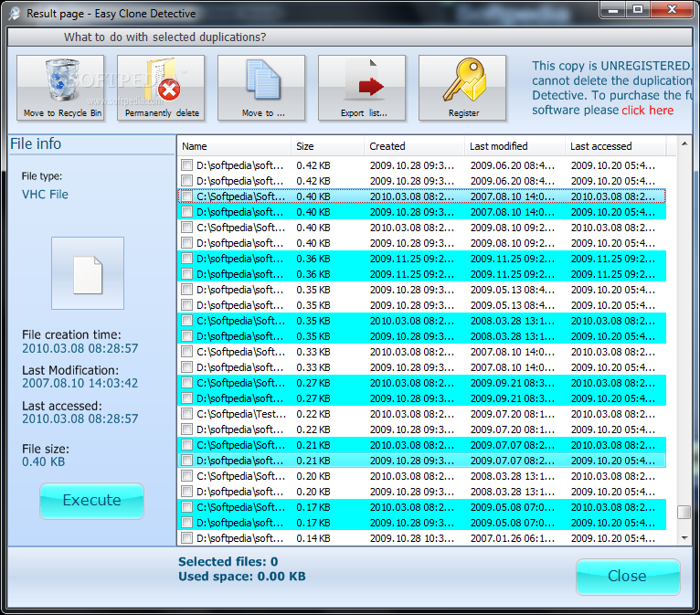Click Last Modification value 2007.08.10 14:03:42
Image resolution: width=700 pixels, height=615 pixels.
[80, 383]
